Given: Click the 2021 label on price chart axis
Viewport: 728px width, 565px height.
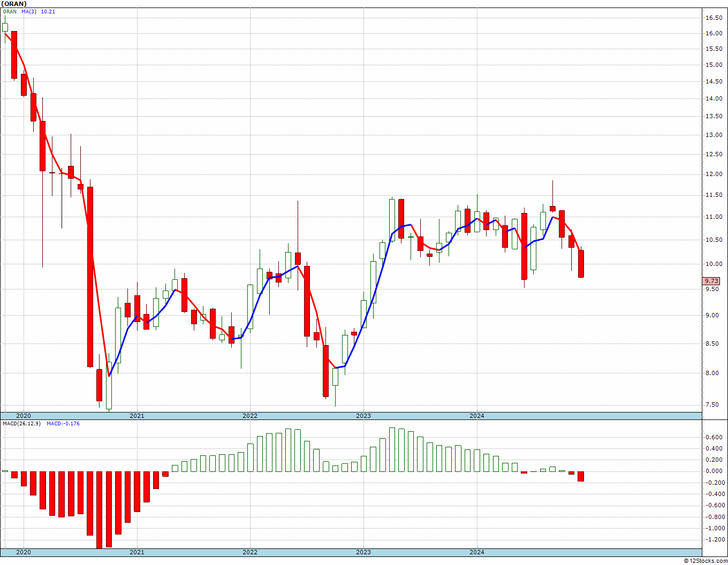Looking at the screenshot, I should pos(136,416).
